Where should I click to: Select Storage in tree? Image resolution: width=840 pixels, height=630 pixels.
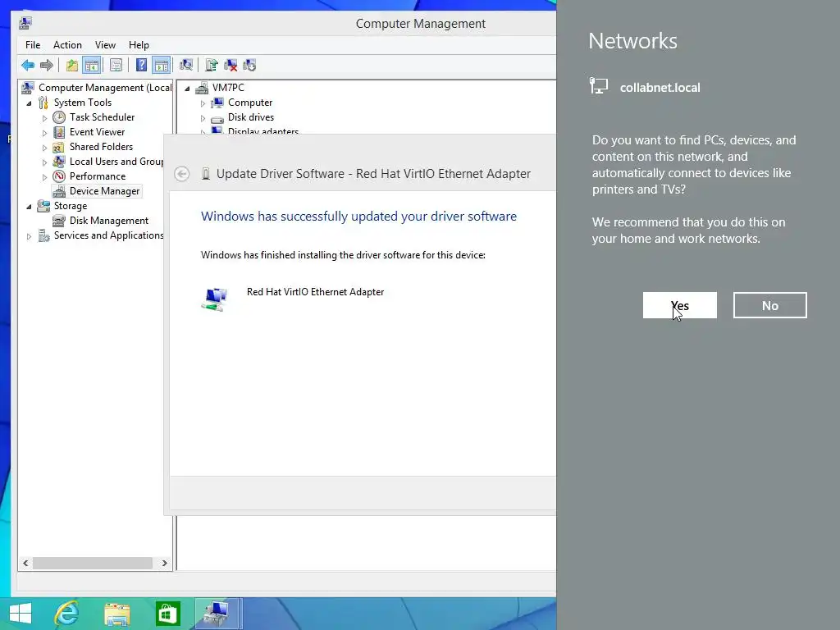[71, 206]
